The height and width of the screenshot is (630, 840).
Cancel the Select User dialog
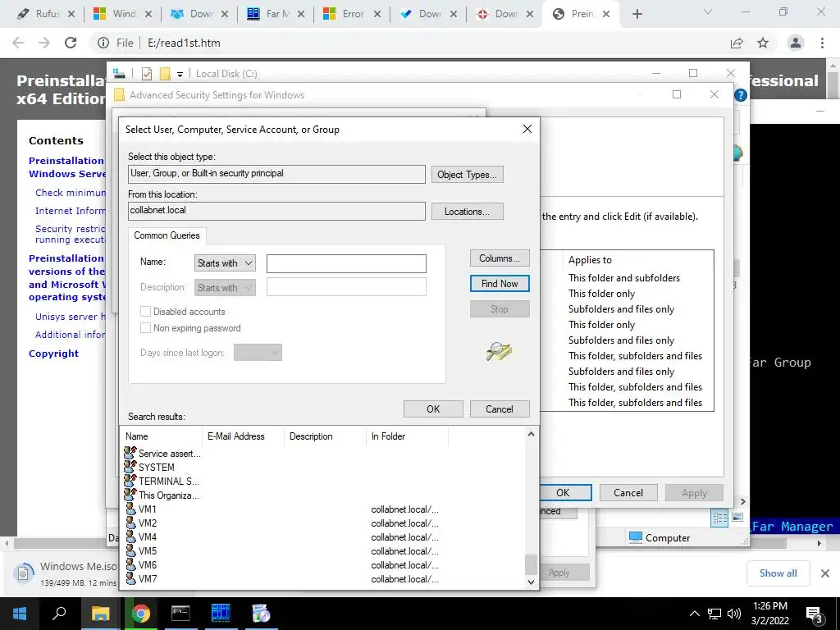click(500, 409)
